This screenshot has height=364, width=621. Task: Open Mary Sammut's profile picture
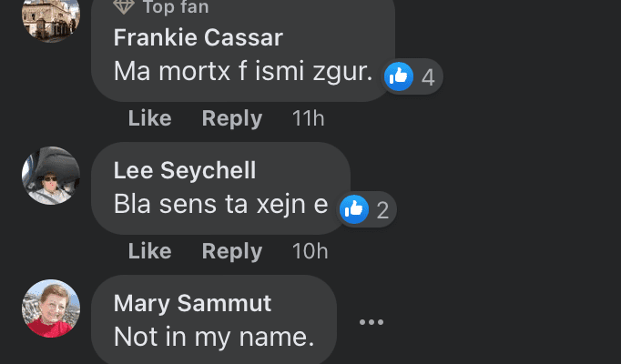tap(51, 308)
